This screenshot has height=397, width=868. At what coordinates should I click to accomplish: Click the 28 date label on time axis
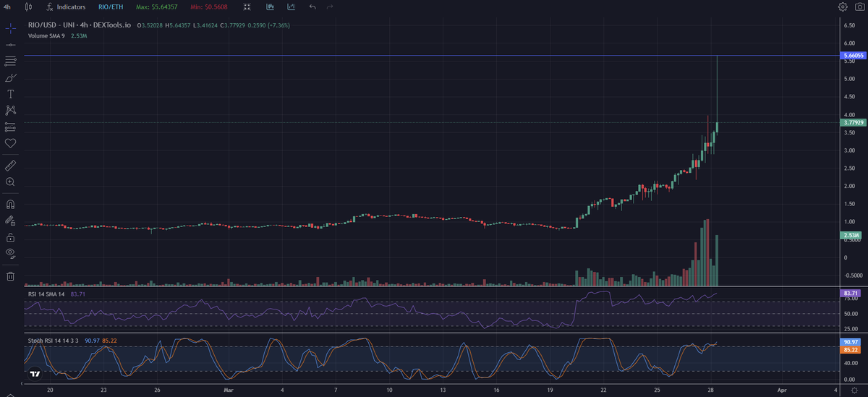711,390
